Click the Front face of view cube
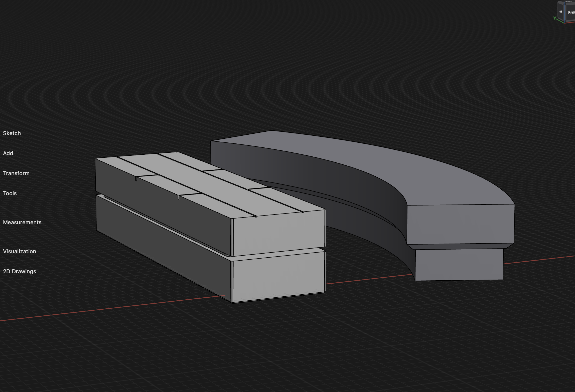Viewport: 575px width, 392px height. point(570,12)
